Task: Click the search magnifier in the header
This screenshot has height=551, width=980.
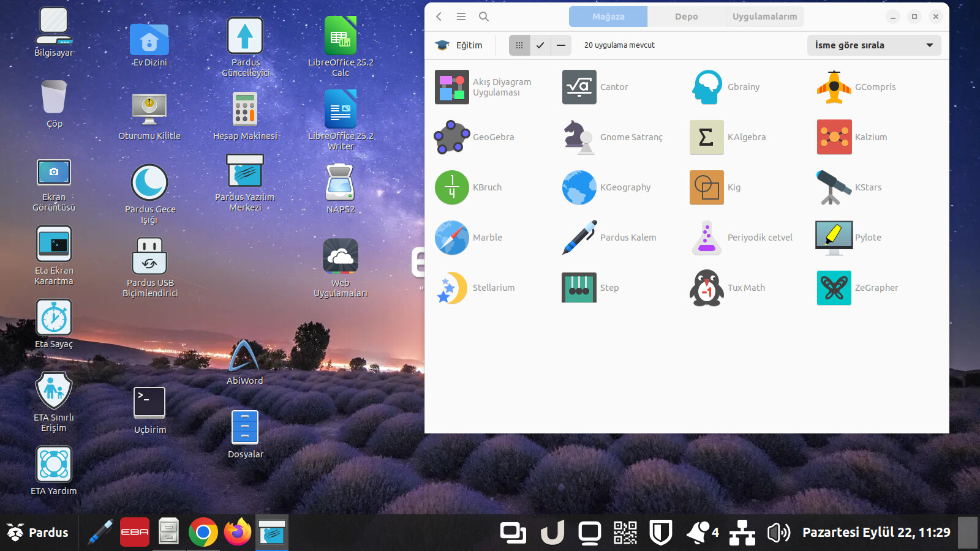Action: click(484, 17)
